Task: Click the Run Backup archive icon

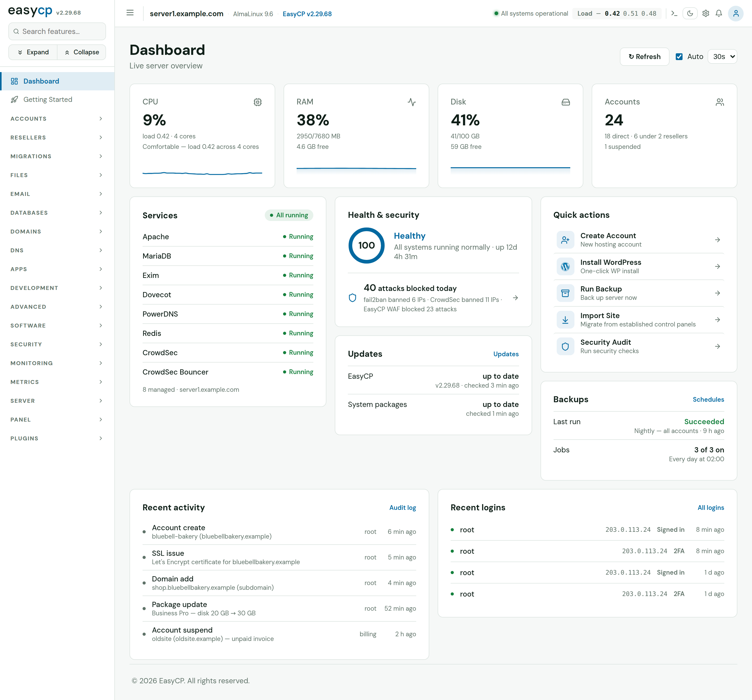Action: click(565, 293)
